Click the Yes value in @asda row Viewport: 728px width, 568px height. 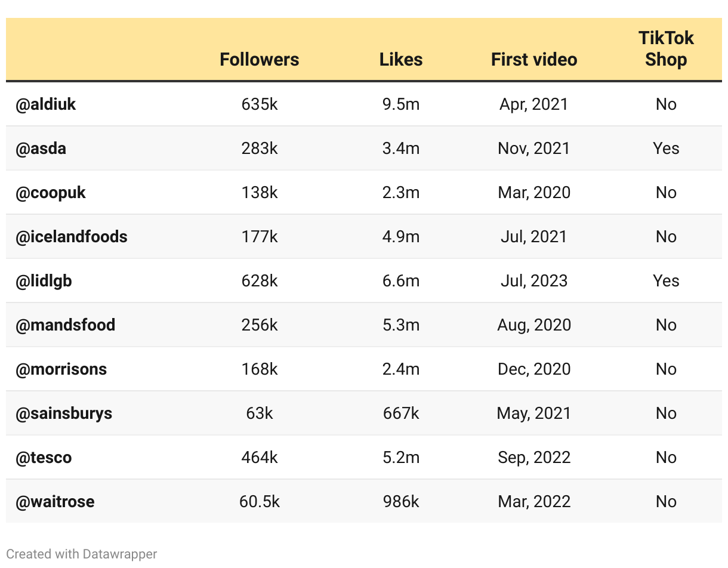coord(666,149)
